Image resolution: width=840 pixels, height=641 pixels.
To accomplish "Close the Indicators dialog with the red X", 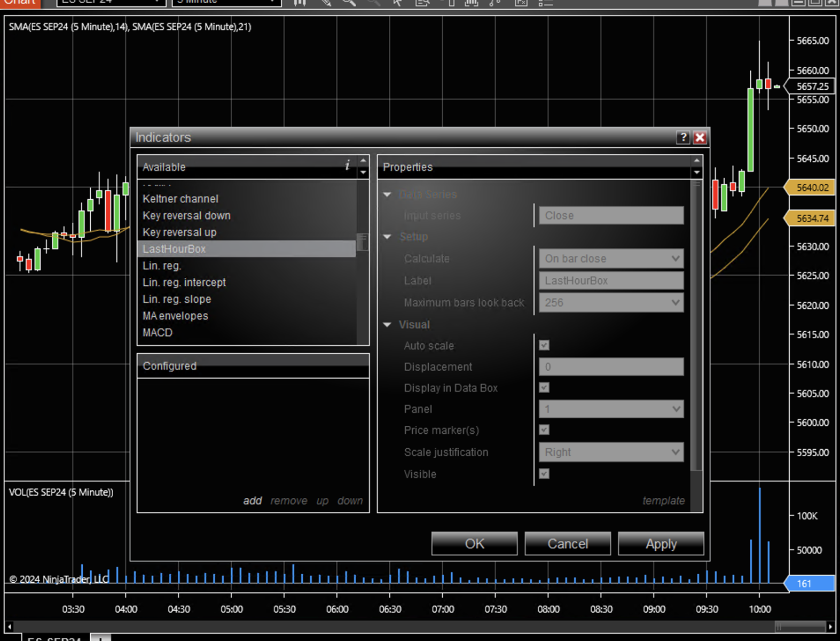I will pos(700,138).
